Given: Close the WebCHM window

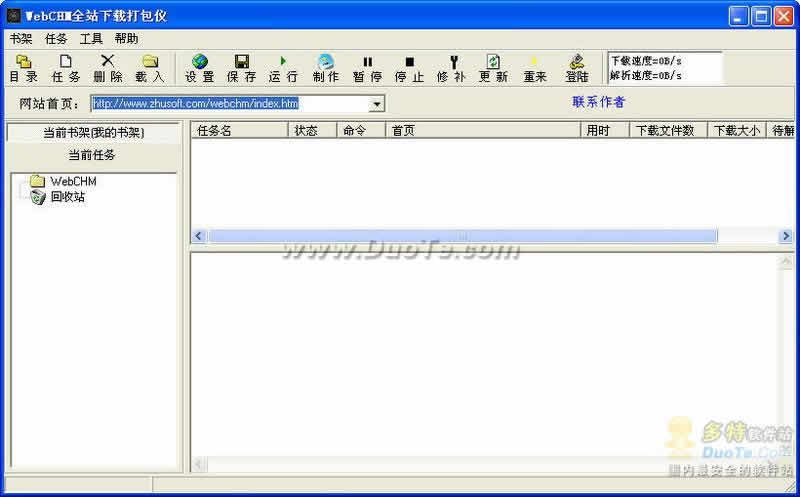Looking at the screenshot, I should pos(783,16).
